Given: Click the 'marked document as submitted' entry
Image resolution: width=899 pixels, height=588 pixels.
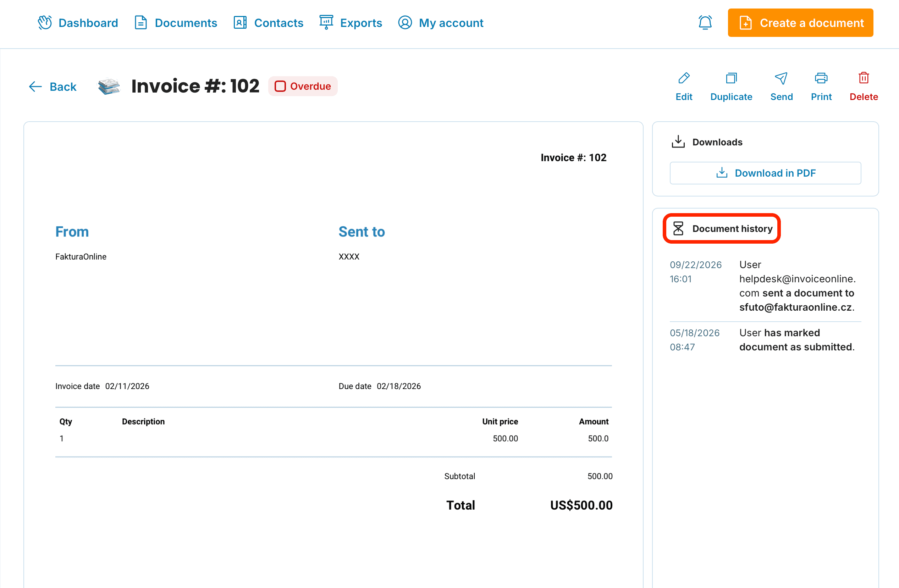Looking at the screenshot, I should 796,340.
